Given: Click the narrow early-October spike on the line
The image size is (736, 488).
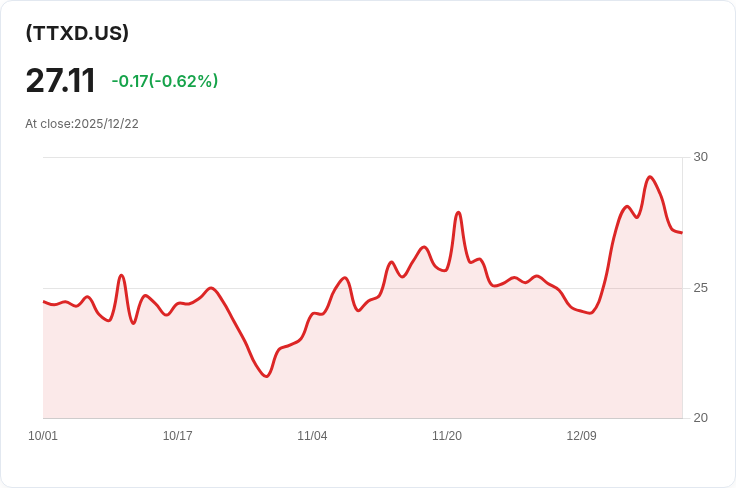Looking at the screenshot, I should [121, 275].
